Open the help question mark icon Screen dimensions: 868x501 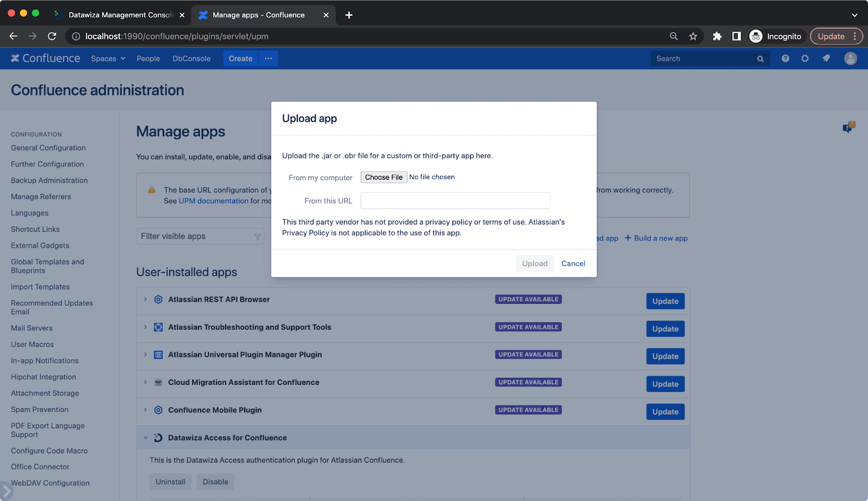(x=785, y=58)
